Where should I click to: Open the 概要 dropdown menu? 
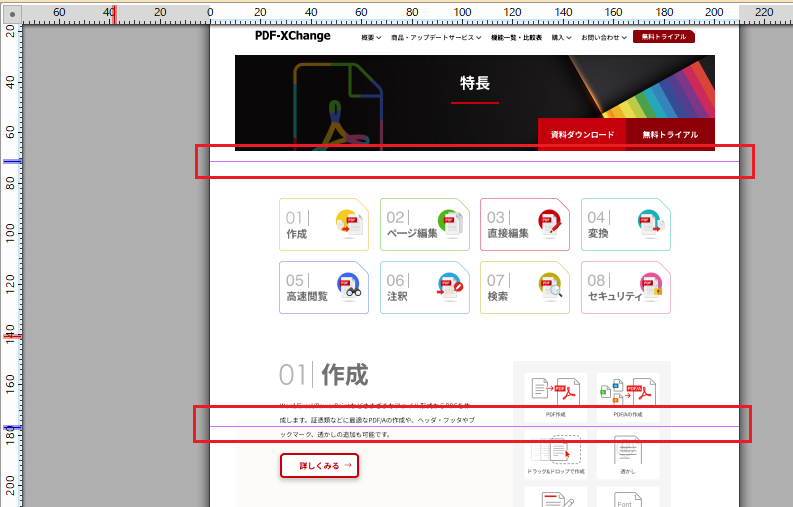tap(371, 37)
